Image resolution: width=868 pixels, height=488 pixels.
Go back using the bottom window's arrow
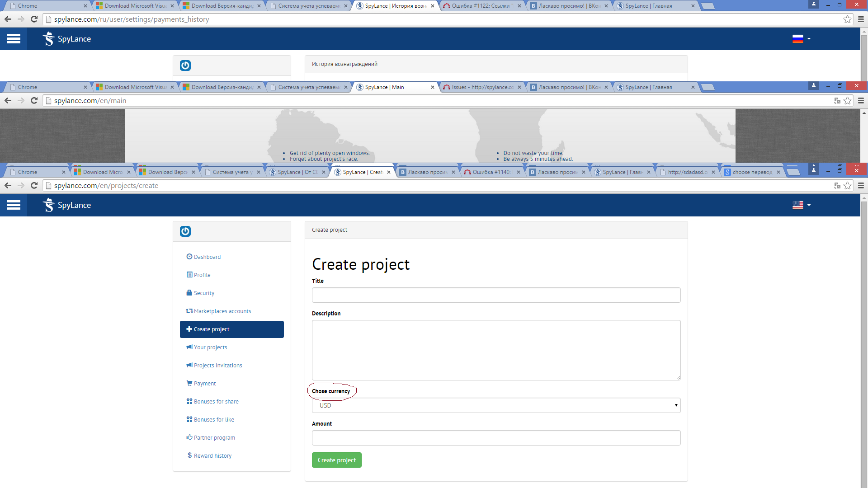pos(8,185)
